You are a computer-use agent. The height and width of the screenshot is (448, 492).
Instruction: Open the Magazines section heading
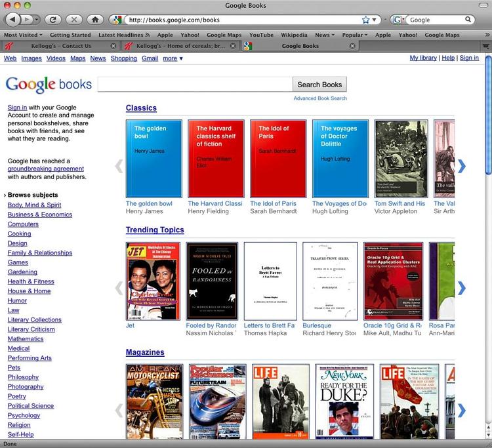(145, 352)
